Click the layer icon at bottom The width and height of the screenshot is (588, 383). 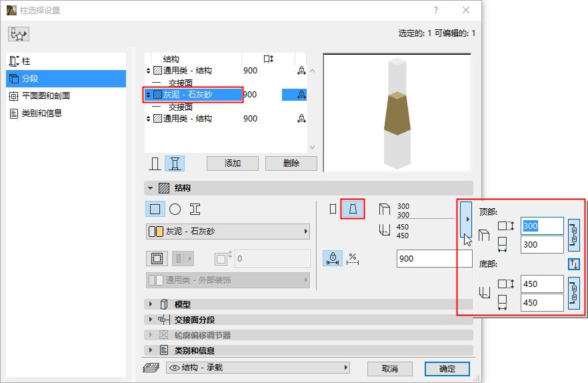(x=151, y=368)
